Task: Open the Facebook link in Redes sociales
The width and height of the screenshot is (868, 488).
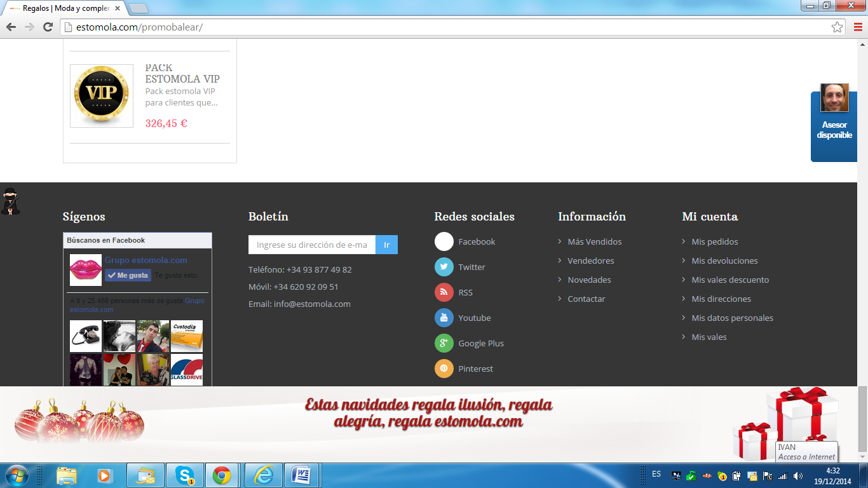Action: tap(477, 241)
